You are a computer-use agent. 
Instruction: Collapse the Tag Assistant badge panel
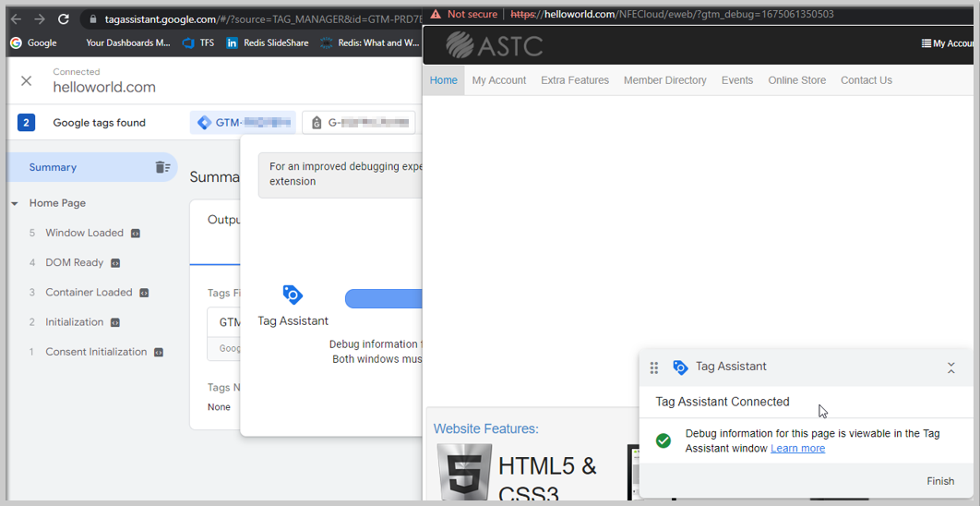click(x=950, y=367)
